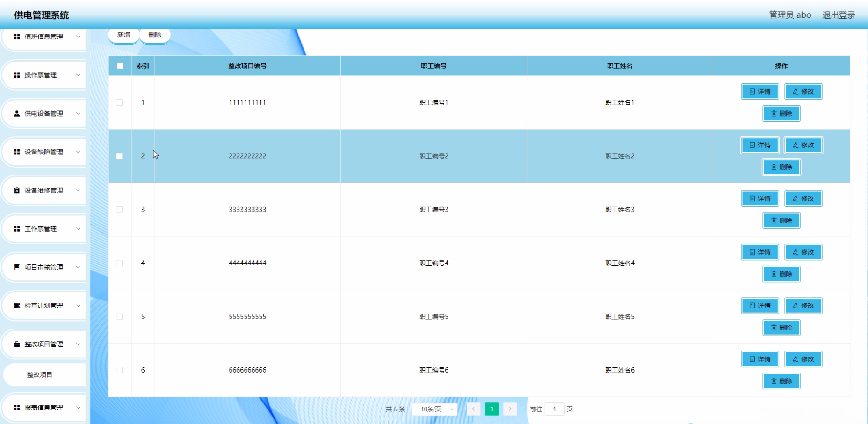
Task: Check the checkbox for row 2
Action: tap(119, 156)
